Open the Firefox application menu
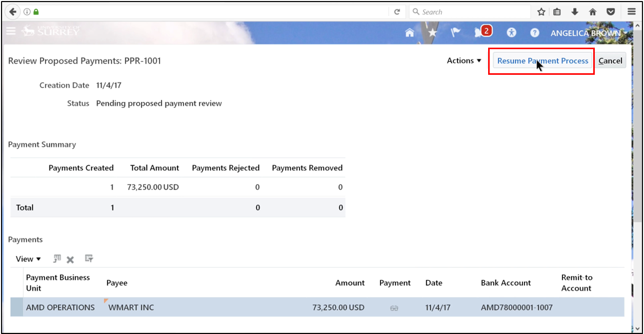Screen dimensions: 644x334 click(631, 11)
